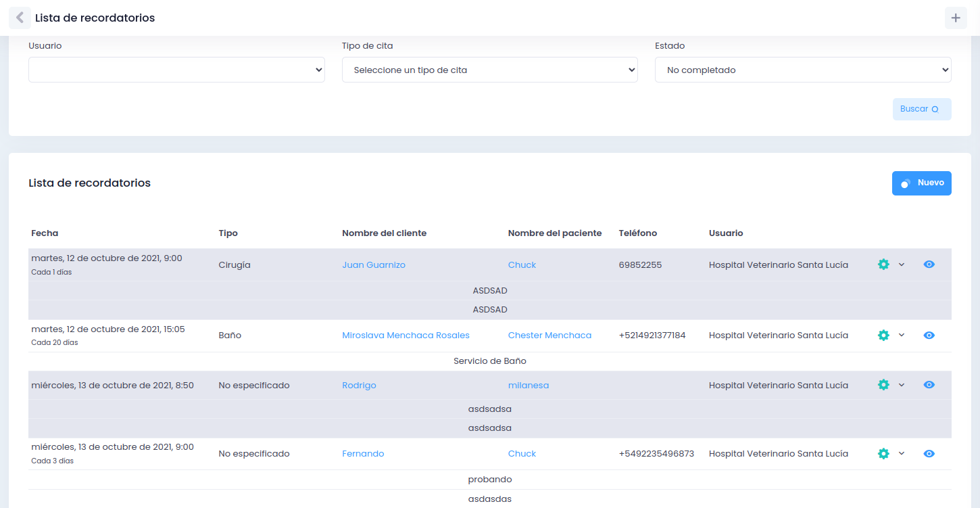Viewport: 980px width, 508px height.
Task: Open gear settings for Rodrigo reminder
Action: (x=883, y=385)
